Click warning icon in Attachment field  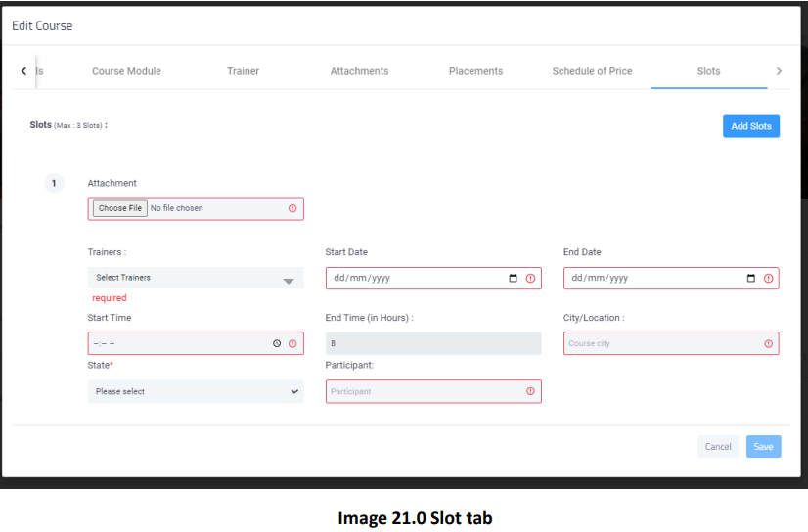pos(292,208)
